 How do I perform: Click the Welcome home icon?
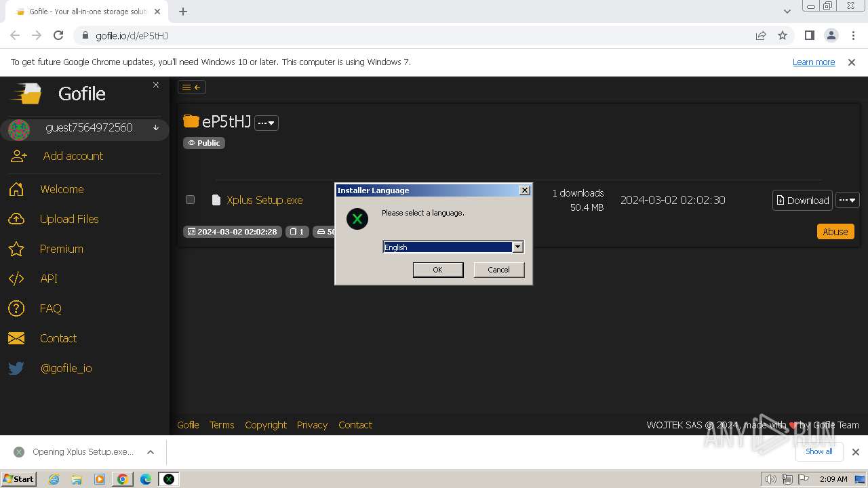[x=16, y=189]
